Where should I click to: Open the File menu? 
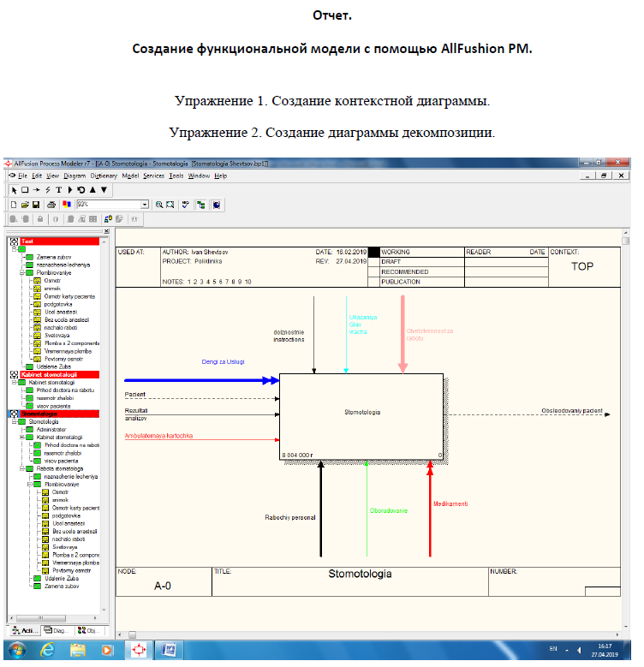pyautogui.click(x=22, y=176)
